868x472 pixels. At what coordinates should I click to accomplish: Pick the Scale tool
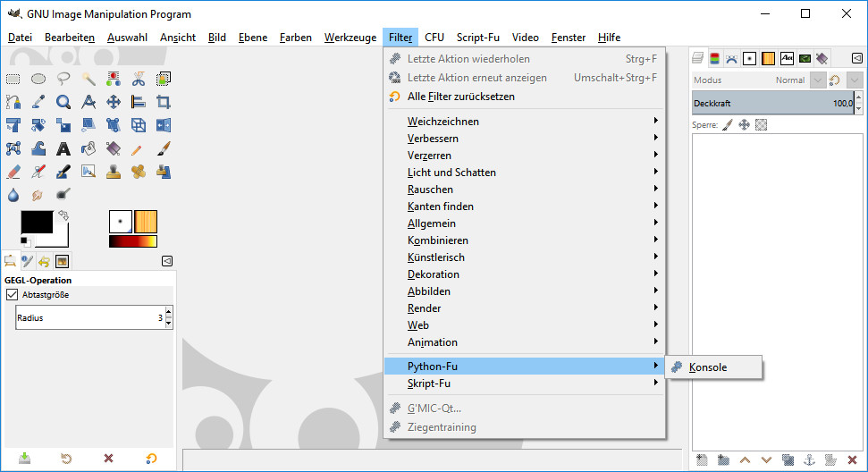[63, 125]
